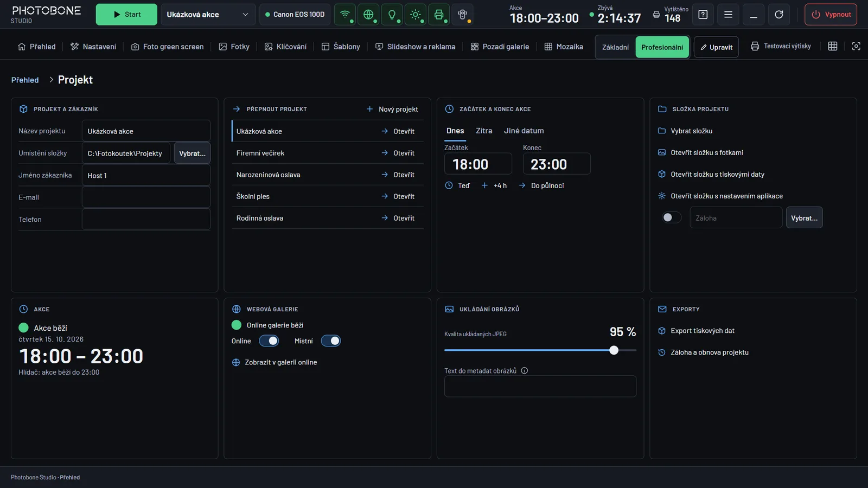Screen dimensions: 868x488
Task: Open the Nastavení menu
Action: (x=93, y=47)
